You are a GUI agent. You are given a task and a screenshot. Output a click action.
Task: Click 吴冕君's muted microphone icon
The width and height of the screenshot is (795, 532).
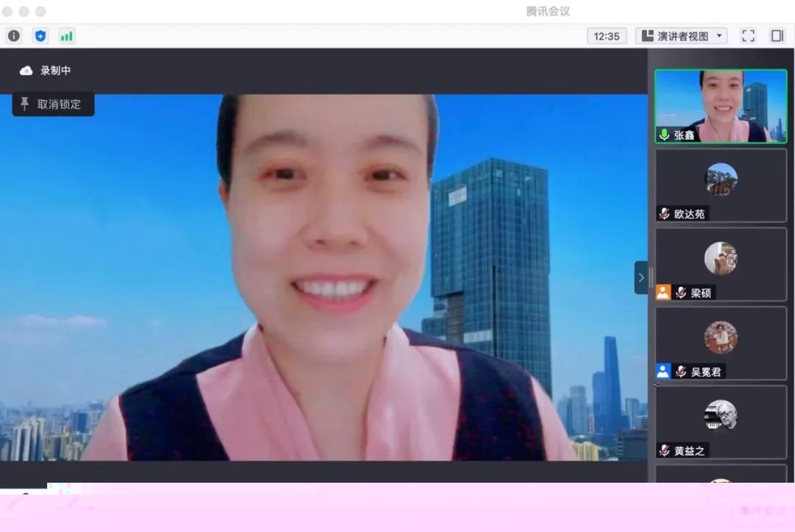point(682,372)
